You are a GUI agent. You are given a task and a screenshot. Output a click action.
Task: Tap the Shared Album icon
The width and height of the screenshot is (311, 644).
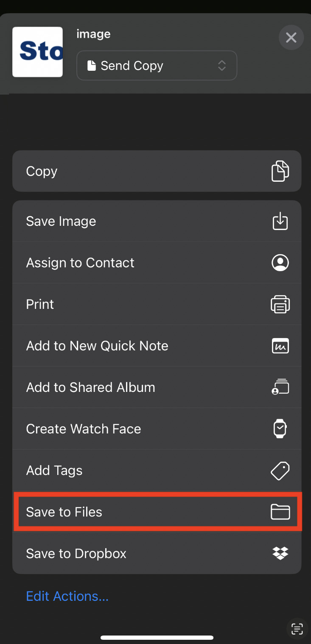click(x=280, y=387)
